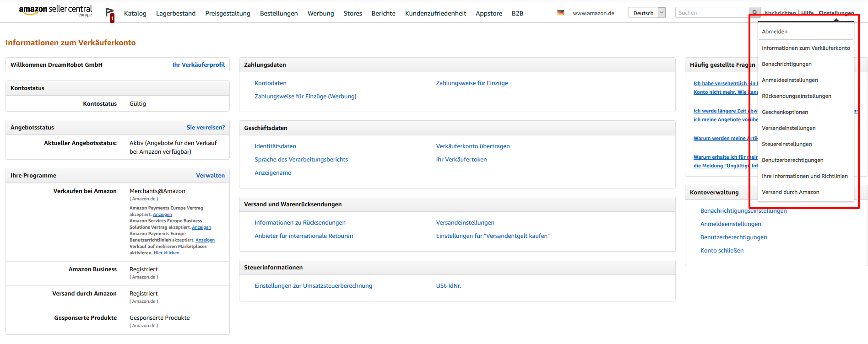
Task: Select Informationen zum Verkäuferkonto menu entry
Action: 806,48
